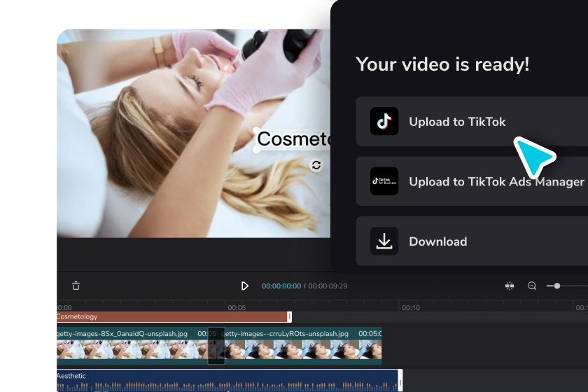Select getty-images-8Sx_0analdQ-unsplash.jpg clip

point(132,346)
